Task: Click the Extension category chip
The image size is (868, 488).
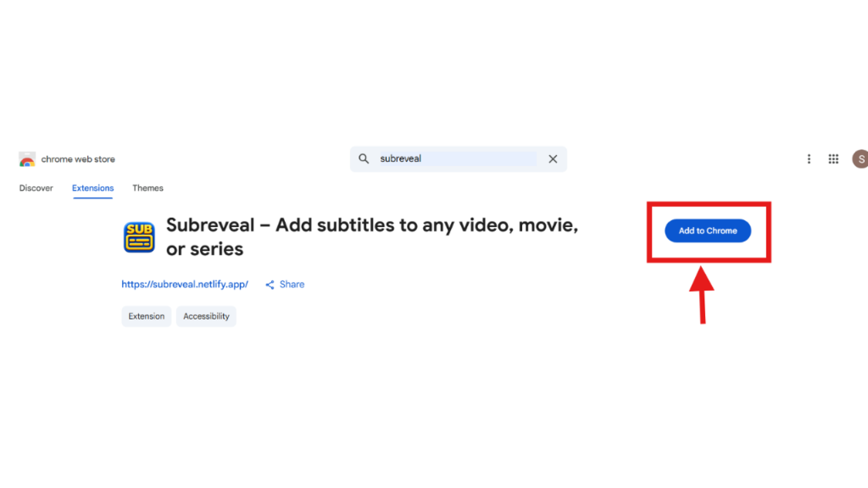Action: pyautogui.click(x=146, y=317)
